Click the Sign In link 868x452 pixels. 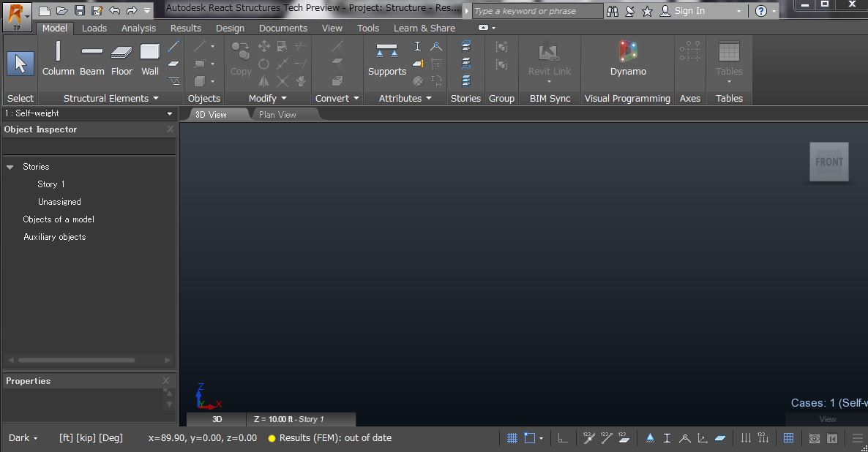(689, 11)
